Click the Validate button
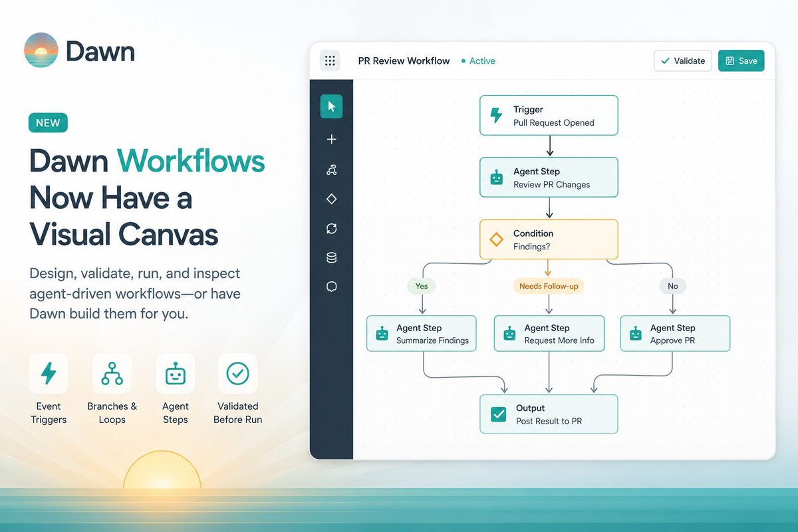Screen dimensions: 798x532 (683, 61)
